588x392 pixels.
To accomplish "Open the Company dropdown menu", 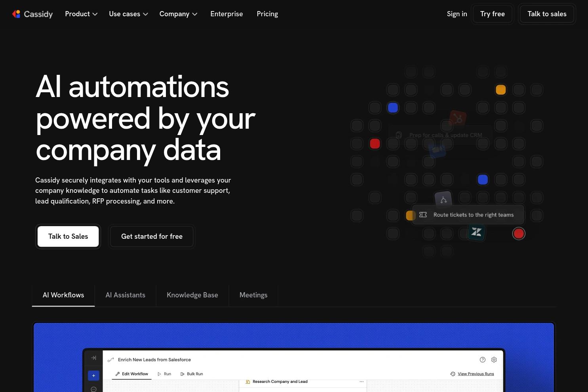I will point(178,14).
